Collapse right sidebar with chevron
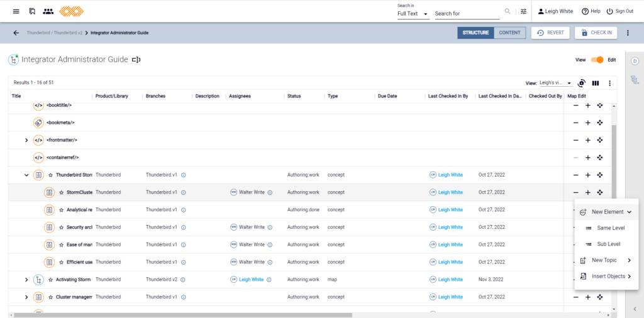Screen dimensions: 644x318 click(635, 309)
